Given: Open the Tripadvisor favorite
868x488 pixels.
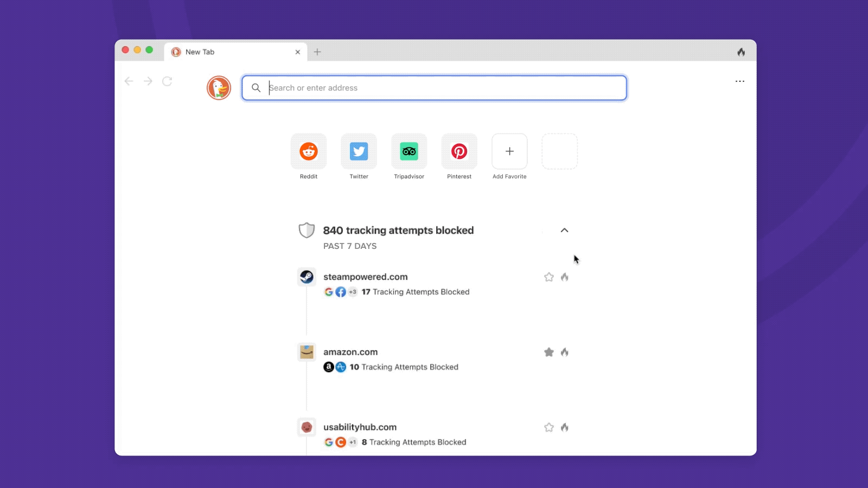Looking at the screenshot, I should click(x=409, y=151).
